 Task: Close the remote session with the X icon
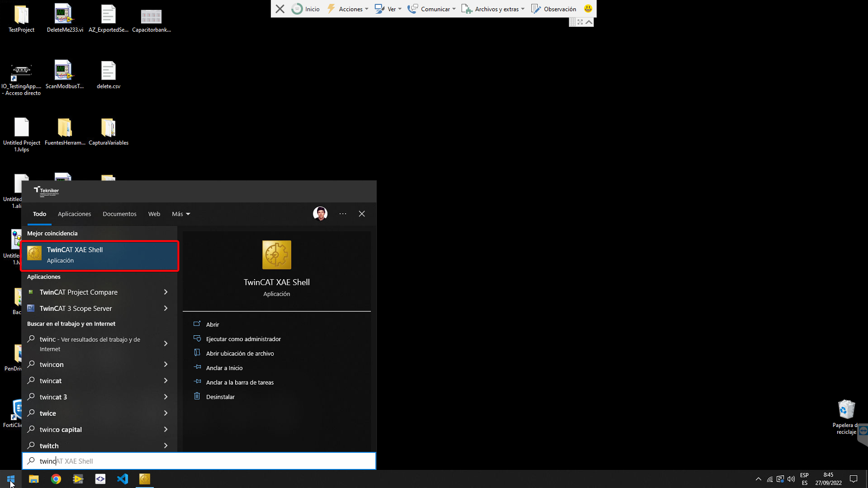[280, 9]
